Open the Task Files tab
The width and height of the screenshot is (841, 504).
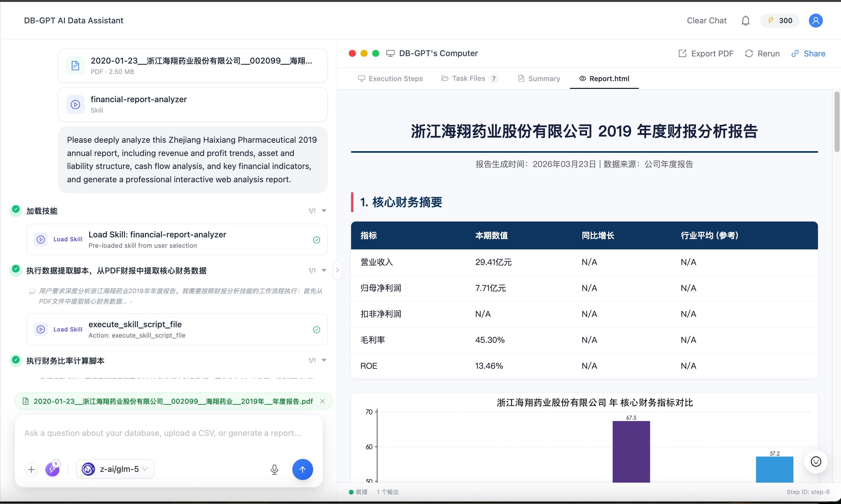(469, 78)
